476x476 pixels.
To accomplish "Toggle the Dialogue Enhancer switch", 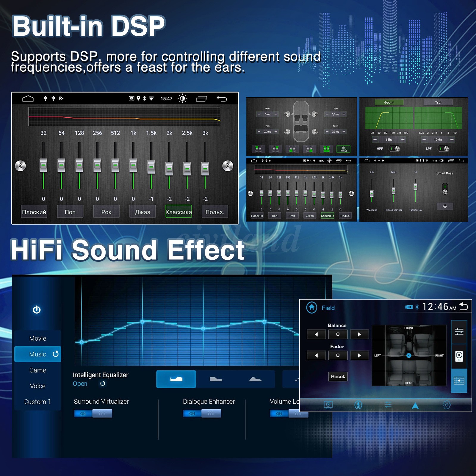I will 202,413.
